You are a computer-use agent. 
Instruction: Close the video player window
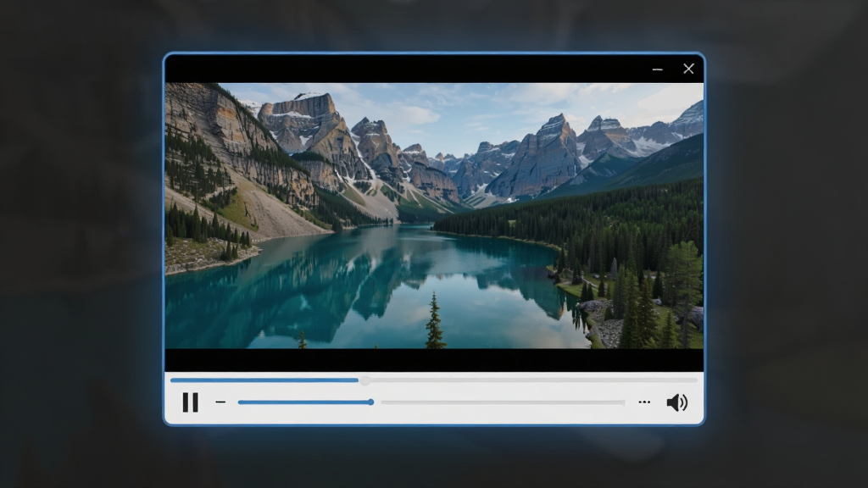[688, 69]
